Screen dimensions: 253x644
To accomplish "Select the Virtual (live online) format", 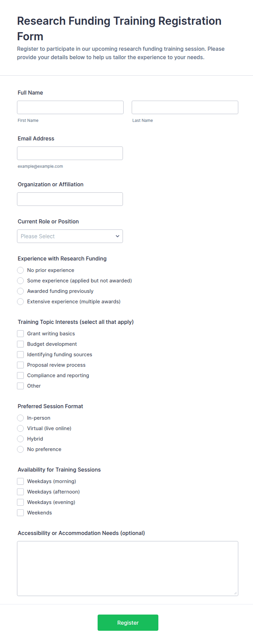I will pyautogui.click(x=20, y=428).
